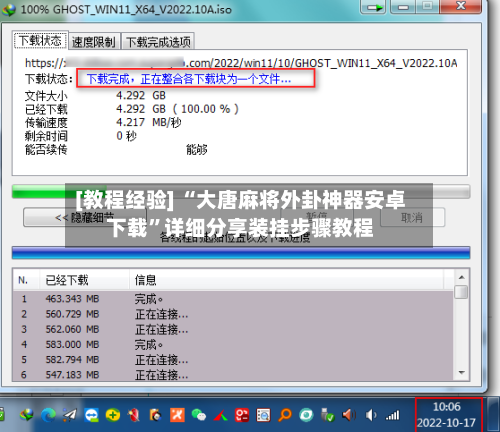
Task: Click the green arrow title bar button
Action: [x=374, y=7]
